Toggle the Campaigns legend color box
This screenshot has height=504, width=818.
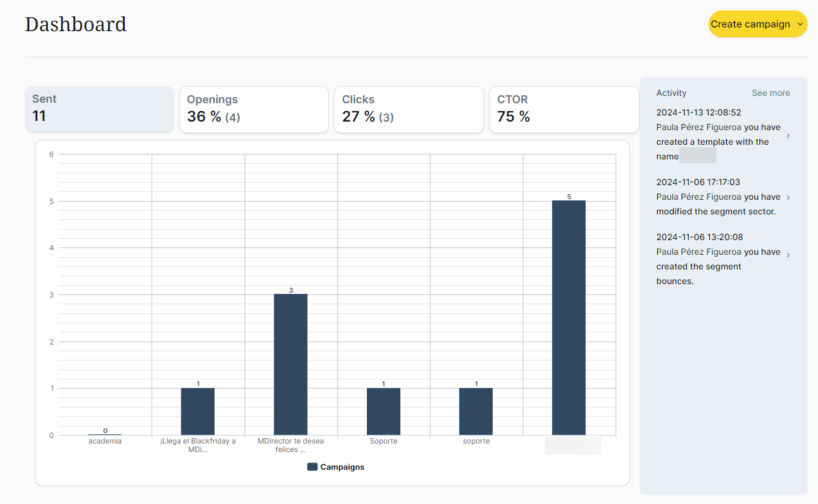(312, 467)
